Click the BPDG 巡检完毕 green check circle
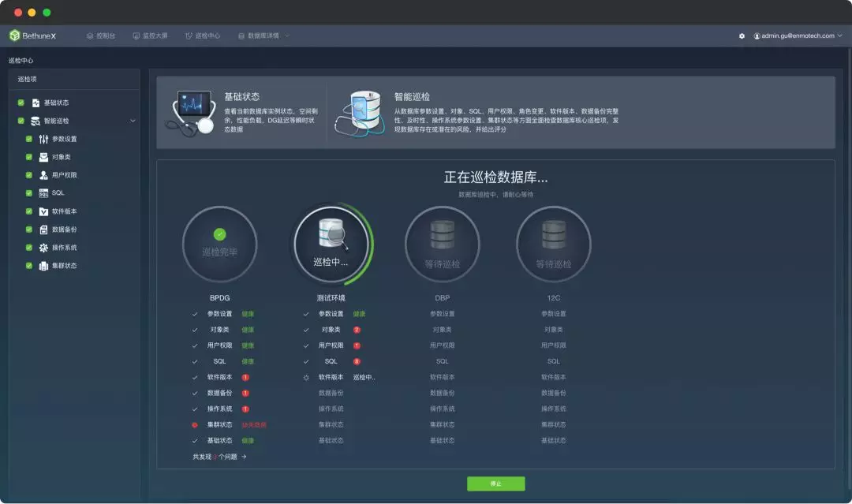Viewport: 852px width, 504px height. pos(219,234)
